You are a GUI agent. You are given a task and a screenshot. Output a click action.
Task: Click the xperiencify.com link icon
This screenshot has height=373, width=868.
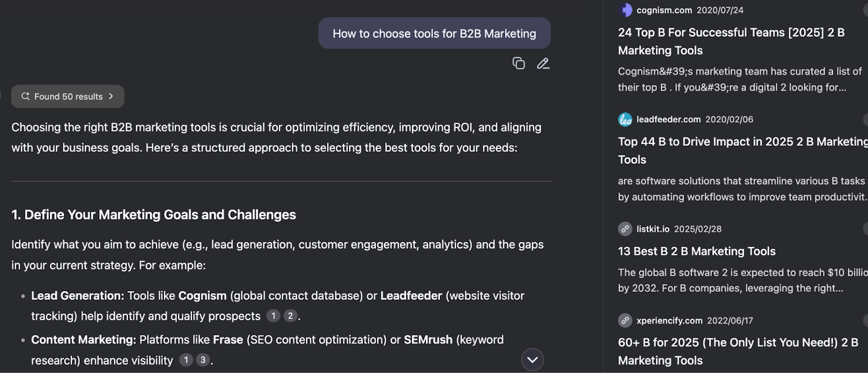tap(626, 320)
